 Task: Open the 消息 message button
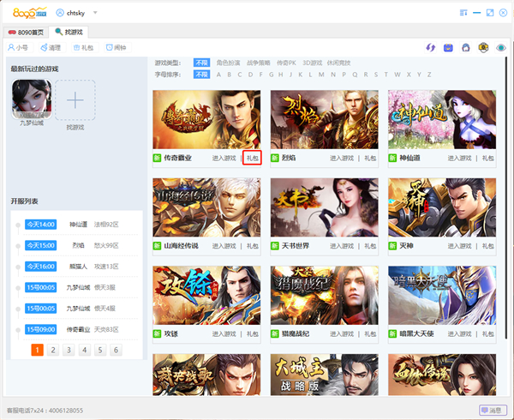pyautogui.click(x=493, y=411)
